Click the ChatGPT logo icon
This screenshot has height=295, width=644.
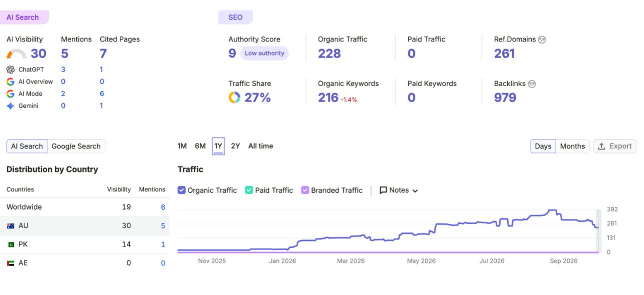(x=10, y=69)
